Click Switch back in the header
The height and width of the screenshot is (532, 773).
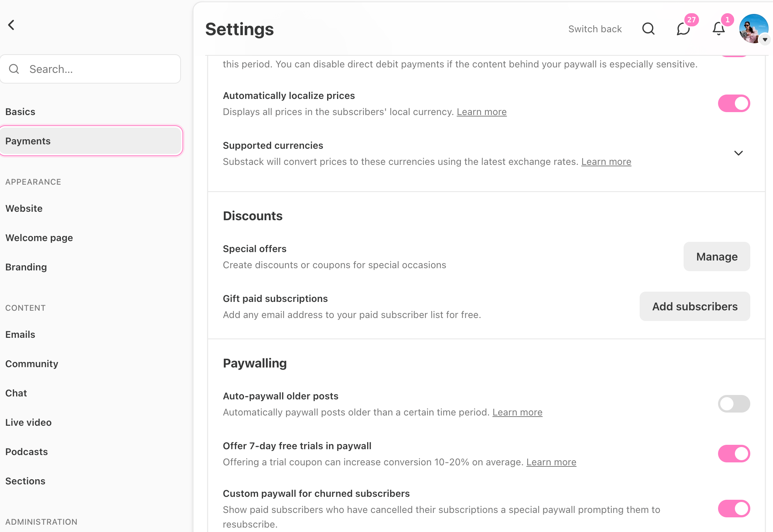[x=595, y=29]
